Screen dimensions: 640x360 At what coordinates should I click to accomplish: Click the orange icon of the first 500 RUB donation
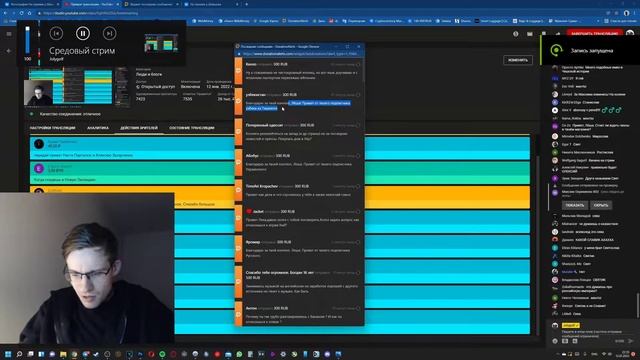(x=238, y=71)
